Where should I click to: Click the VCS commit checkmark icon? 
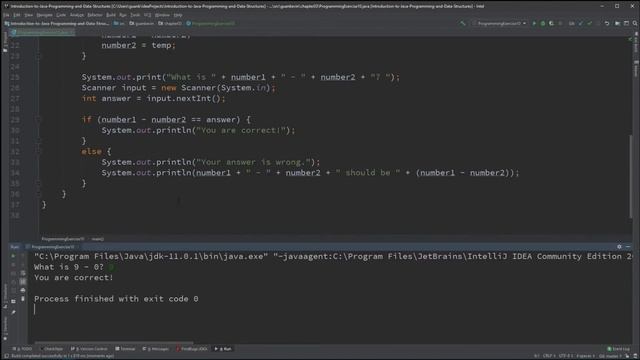coord(589,24)
